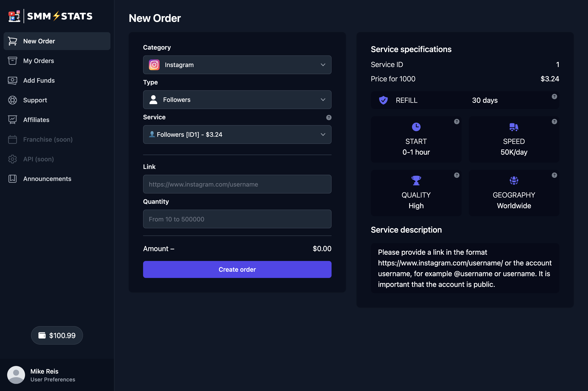Expand the Category Instagram dropdown

237,65
